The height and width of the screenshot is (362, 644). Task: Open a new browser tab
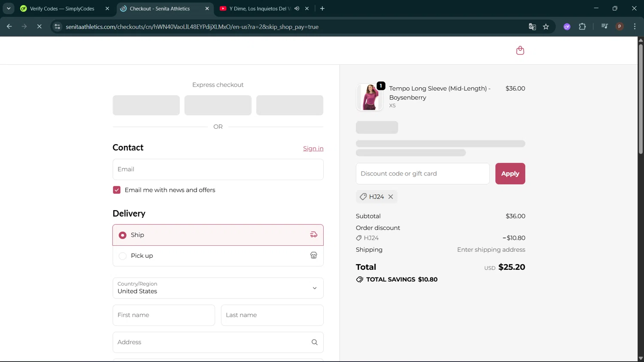click(322, 9)
